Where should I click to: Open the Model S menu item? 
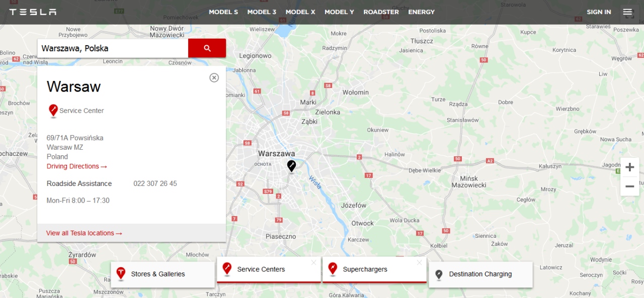pyautogui.click(x=223, y=12)
